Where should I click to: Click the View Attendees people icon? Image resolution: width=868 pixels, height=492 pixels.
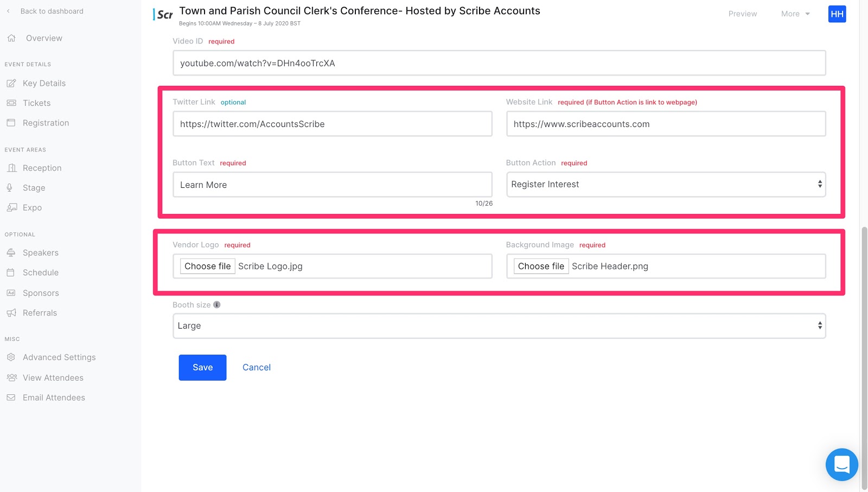coord(11,377)
